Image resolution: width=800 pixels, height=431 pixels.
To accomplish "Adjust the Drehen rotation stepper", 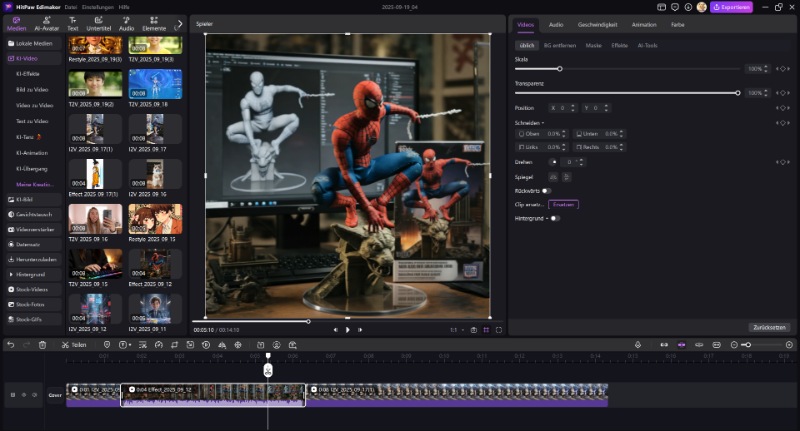I will click(x=581, y=162).
